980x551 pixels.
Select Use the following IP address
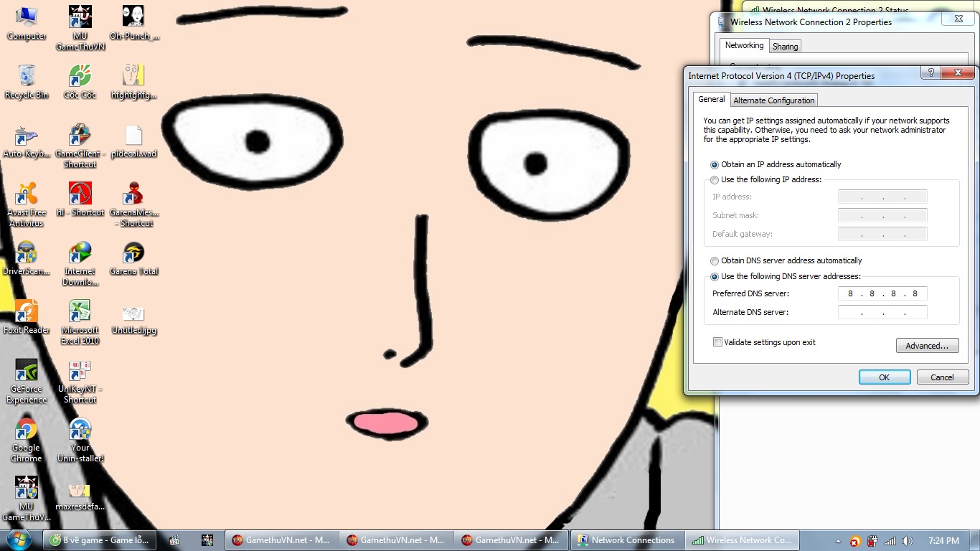click(x=715, y=180)
